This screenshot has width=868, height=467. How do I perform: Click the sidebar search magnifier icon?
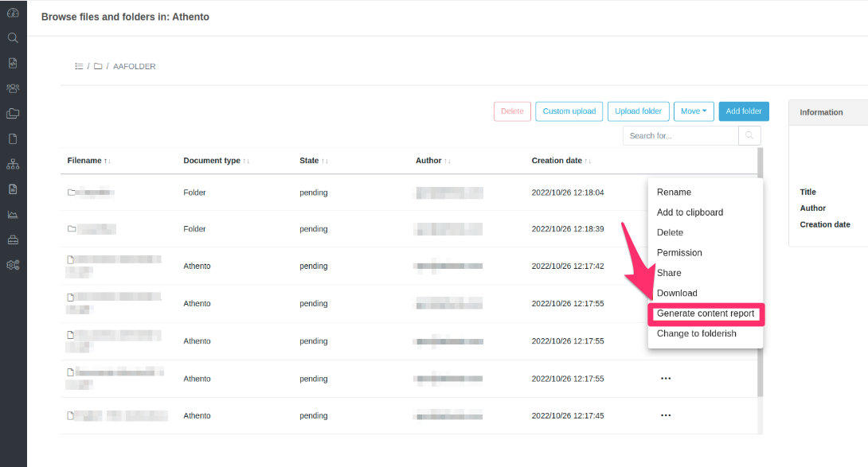click(x=13, y=37)
